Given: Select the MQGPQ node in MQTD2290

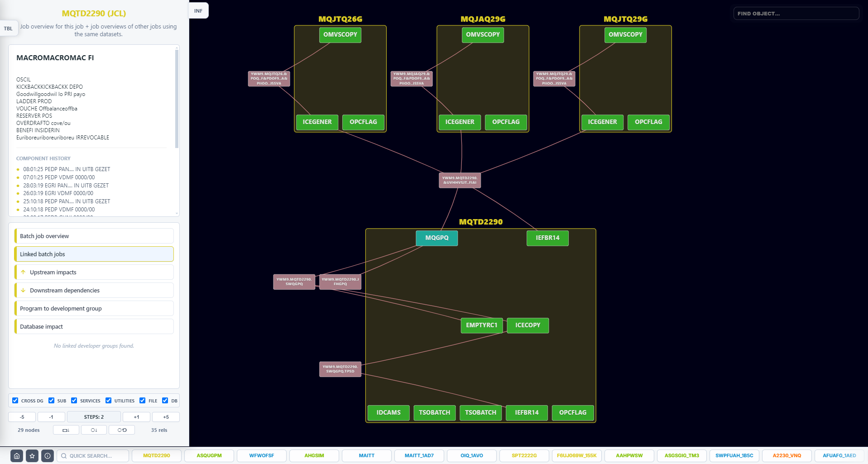Looking at the screenshot, I should tap(437, 238).
